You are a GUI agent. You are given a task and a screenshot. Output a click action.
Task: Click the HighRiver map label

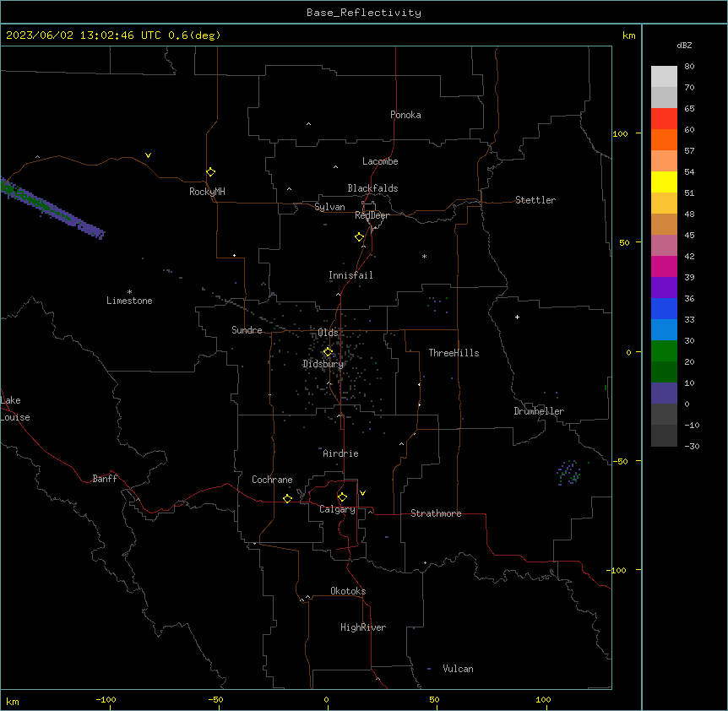point(363,627)
